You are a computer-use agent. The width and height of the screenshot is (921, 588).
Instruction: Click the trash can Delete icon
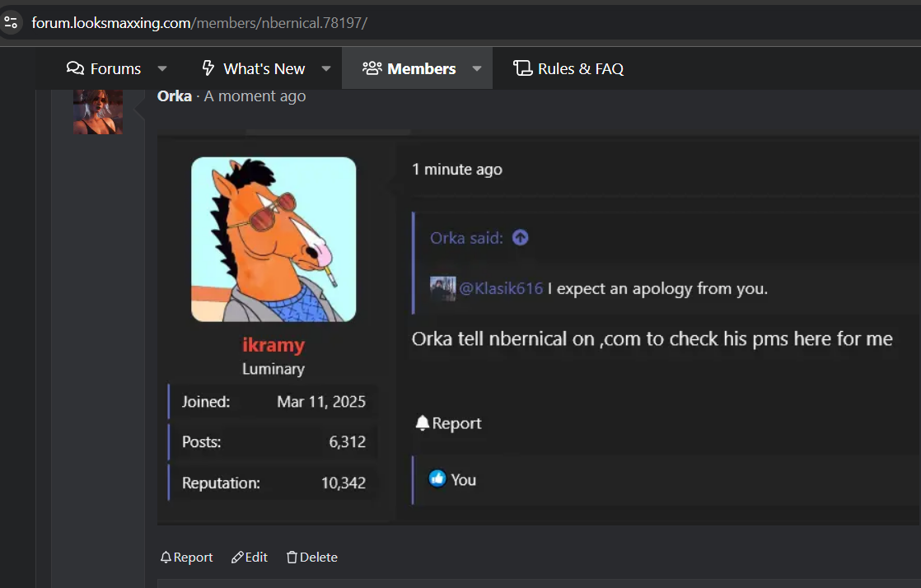[292, 558]
